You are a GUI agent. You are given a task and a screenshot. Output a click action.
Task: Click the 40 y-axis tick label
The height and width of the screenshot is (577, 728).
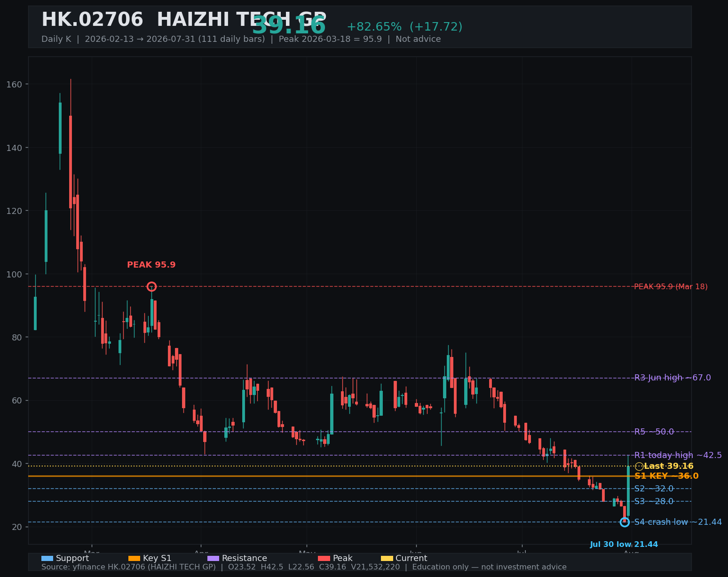(17, 464)
